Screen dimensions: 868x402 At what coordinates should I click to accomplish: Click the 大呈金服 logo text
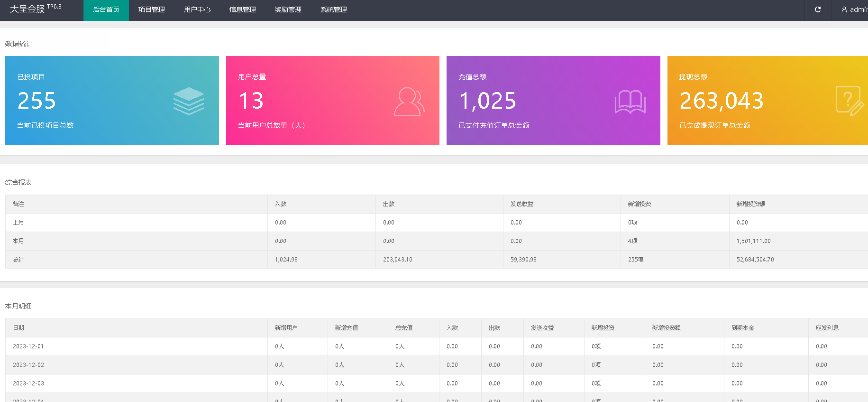pos(27,9)
